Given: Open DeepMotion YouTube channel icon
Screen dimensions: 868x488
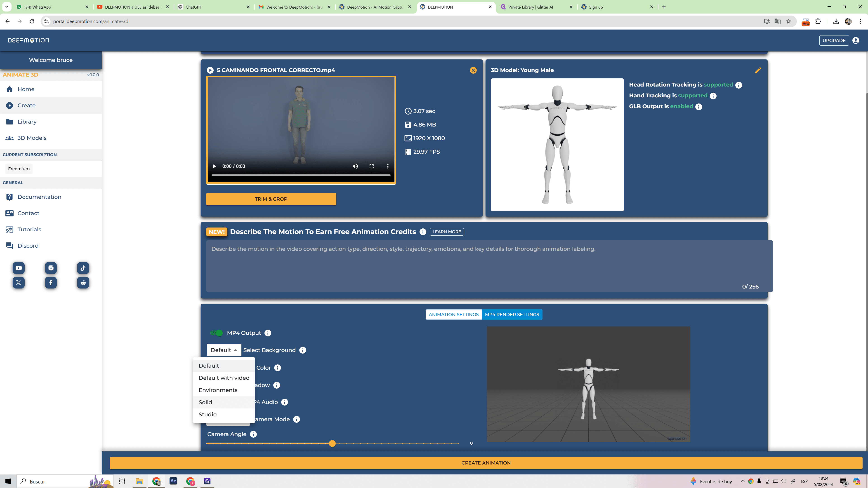Looking at the screenshot, I should pyautogui.click(x=19, y=268).
